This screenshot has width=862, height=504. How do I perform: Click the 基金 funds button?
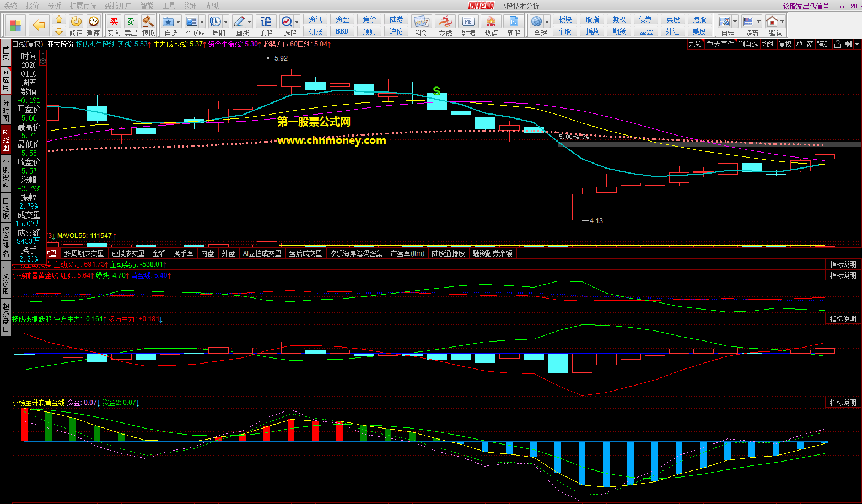click(646, 31)
